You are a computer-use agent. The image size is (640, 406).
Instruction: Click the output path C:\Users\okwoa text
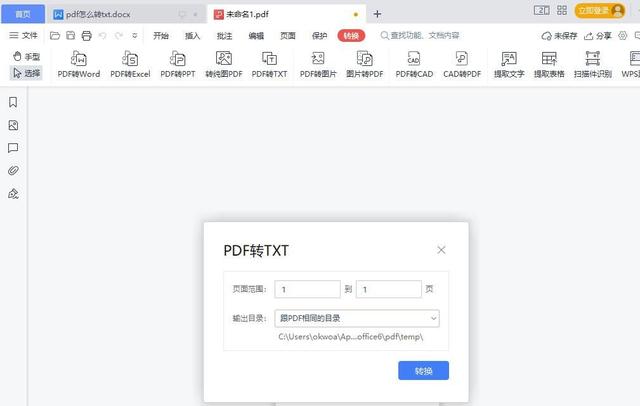tap(351, 337)
